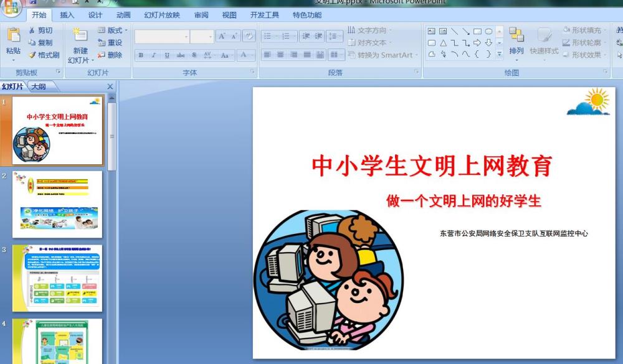Select the horizontal text box shape
The image size is (623, 364).
coord(432,31)
